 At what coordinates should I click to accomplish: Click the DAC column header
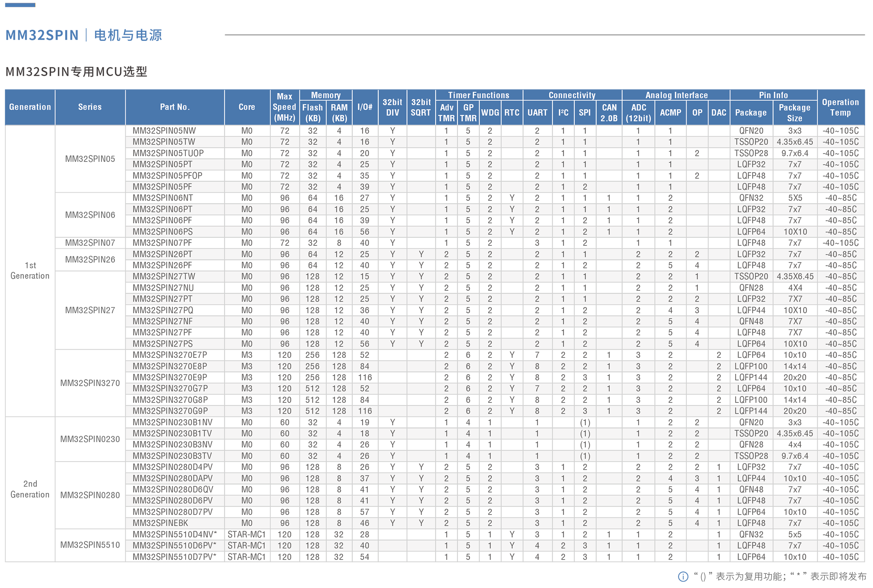pos(719,113)
